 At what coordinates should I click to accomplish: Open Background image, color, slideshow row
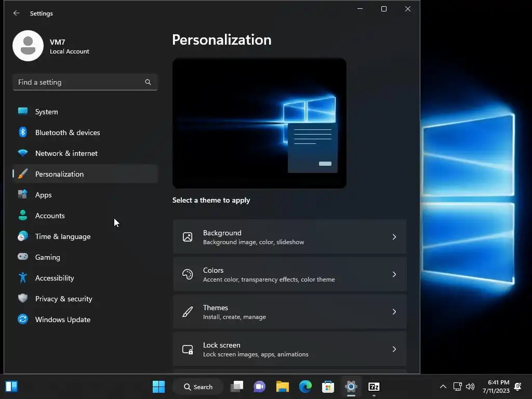point(290,237)
